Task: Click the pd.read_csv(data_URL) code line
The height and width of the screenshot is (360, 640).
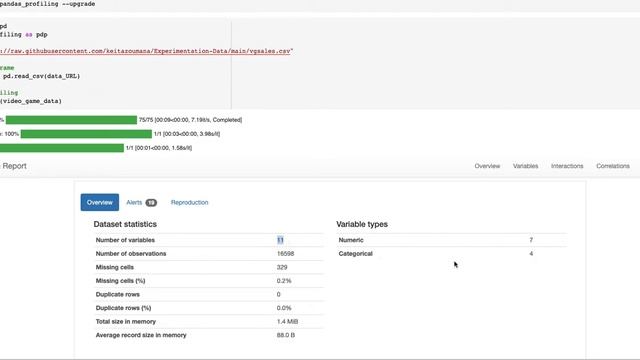Action: [x=41, y=76]
